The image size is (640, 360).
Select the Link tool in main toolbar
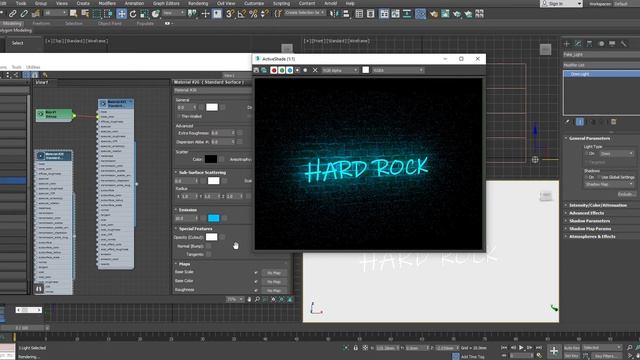[x=13, y=14]
